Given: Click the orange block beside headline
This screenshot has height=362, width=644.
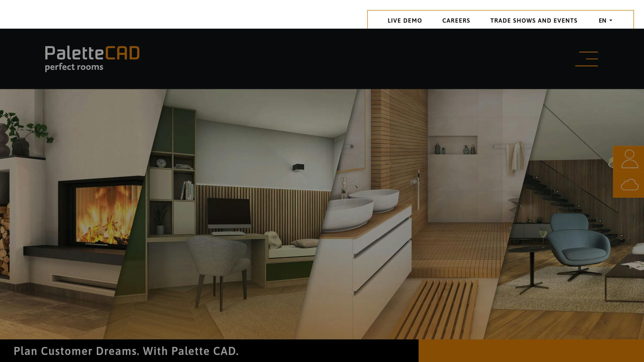Looking at the screenshot, I should (531, 351).
